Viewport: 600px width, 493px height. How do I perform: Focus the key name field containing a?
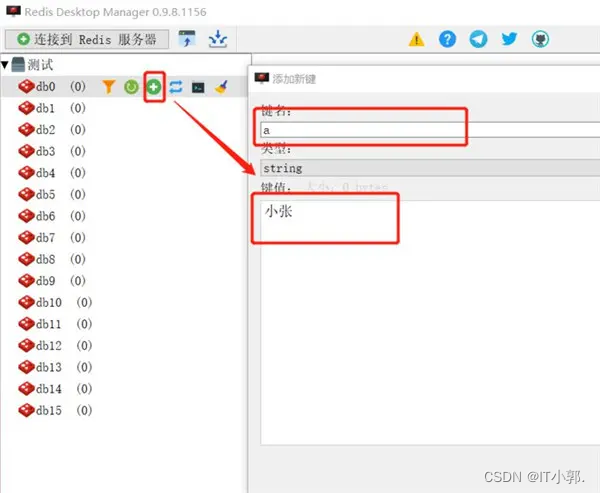pyautogui.click(x=430, y=130)
